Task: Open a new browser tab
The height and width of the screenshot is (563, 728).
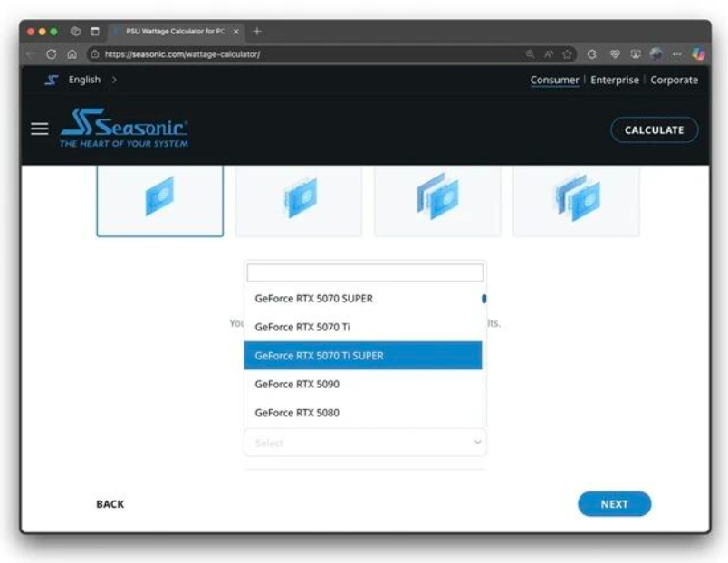Action: (257, 31)
